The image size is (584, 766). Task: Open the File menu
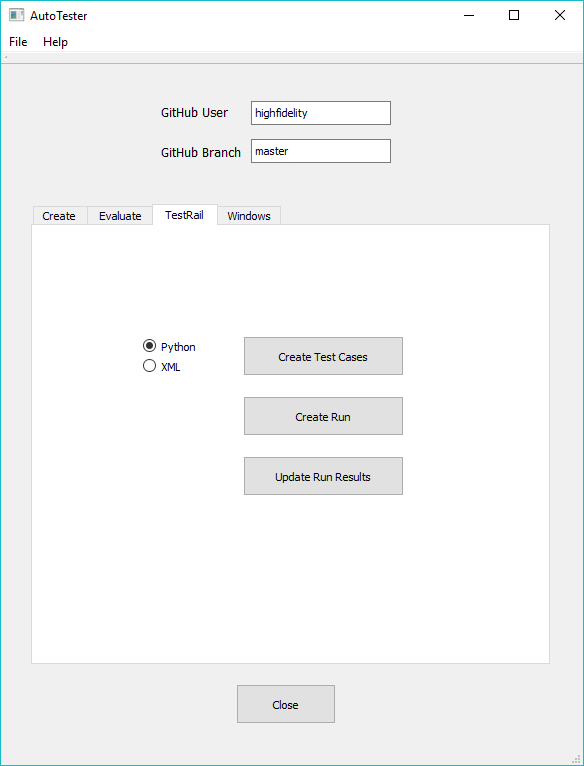[x=18, y=42]
